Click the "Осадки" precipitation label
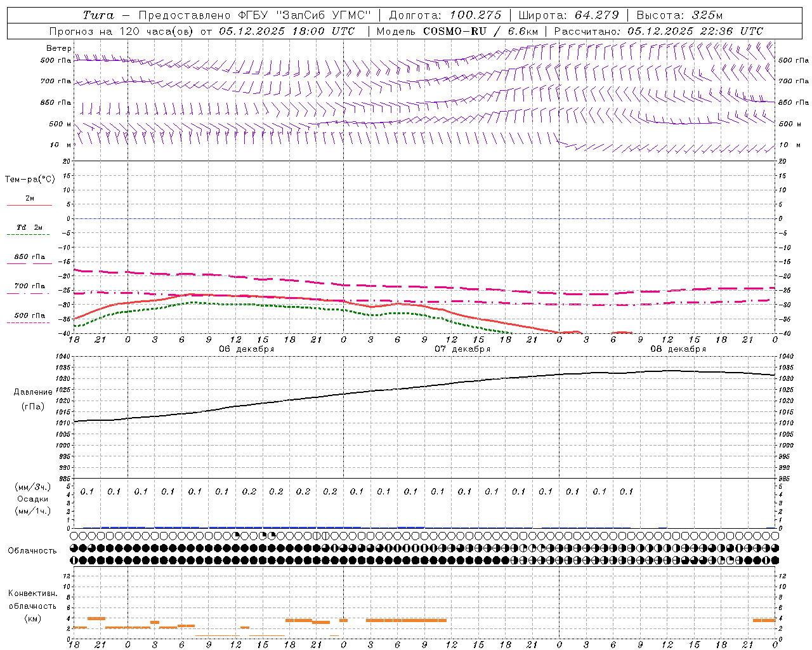 33,499
